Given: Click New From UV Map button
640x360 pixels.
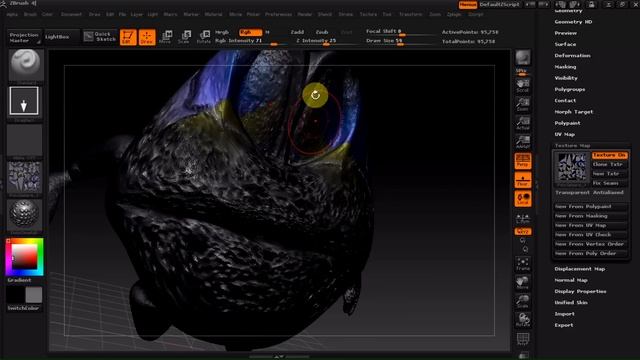Looking at the screenshot, I should tap(591, 226).
